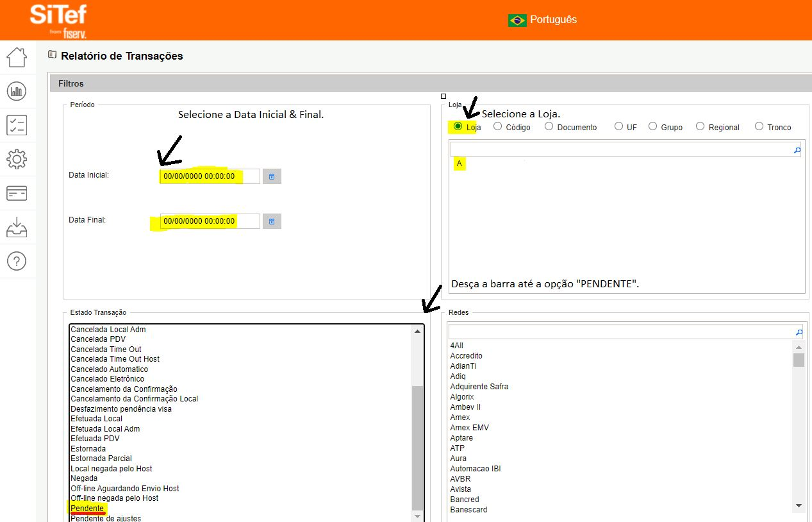Open the chart reports sidebar icon
The width and height of the screenshot is (812, 522).
(17, 91)
